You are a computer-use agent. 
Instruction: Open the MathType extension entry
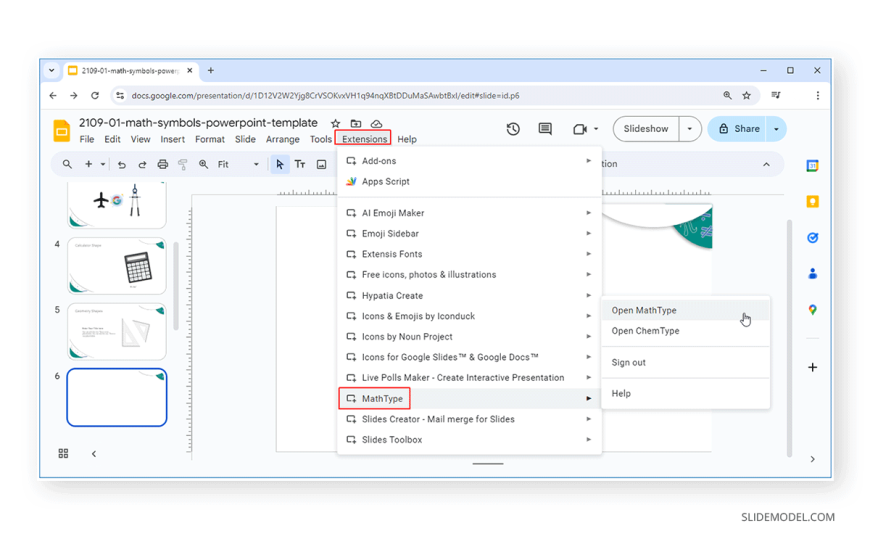coord(469,399)
